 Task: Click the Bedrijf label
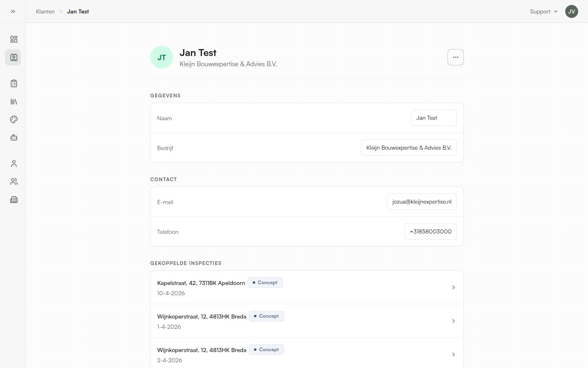click(x=165, y=148)
